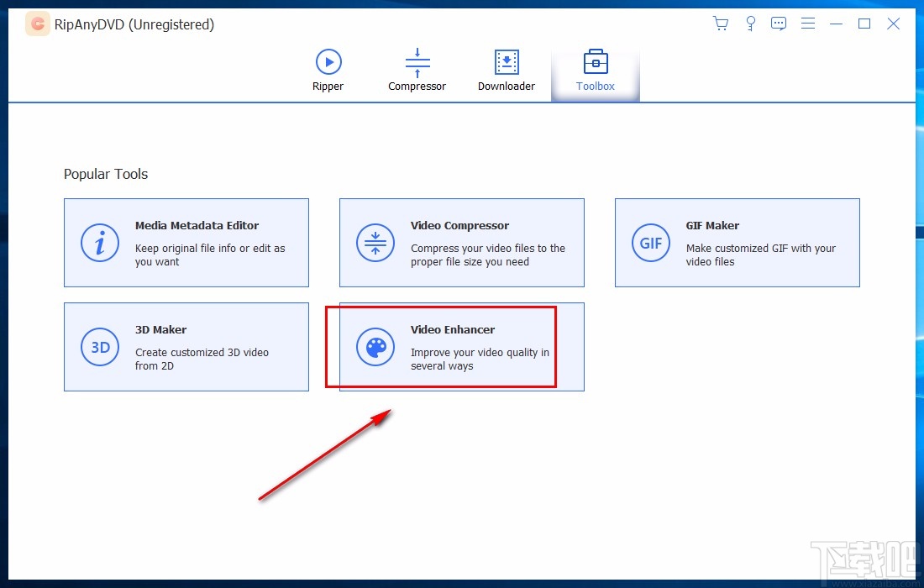This screenshot has height=588, width=924.
Task: Click the RipAnyDVD (Unregistered) window title
Action: coord(134,24)
